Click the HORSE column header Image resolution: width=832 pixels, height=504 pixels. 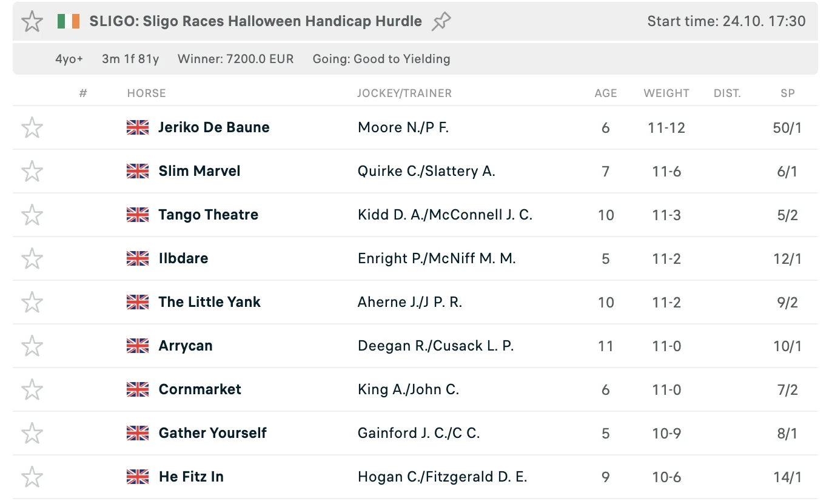click(x=146, y=93)
